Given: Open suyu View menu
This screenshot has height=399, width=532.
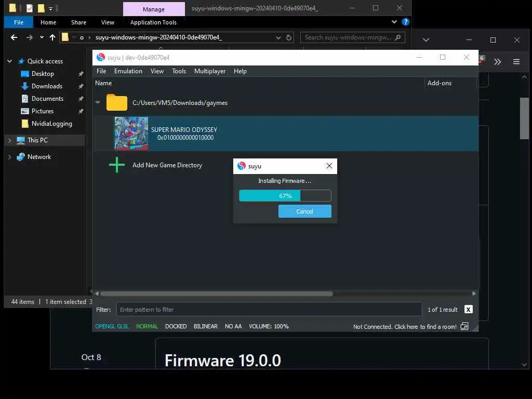Looking at the screenshot, I should (157, 71).
